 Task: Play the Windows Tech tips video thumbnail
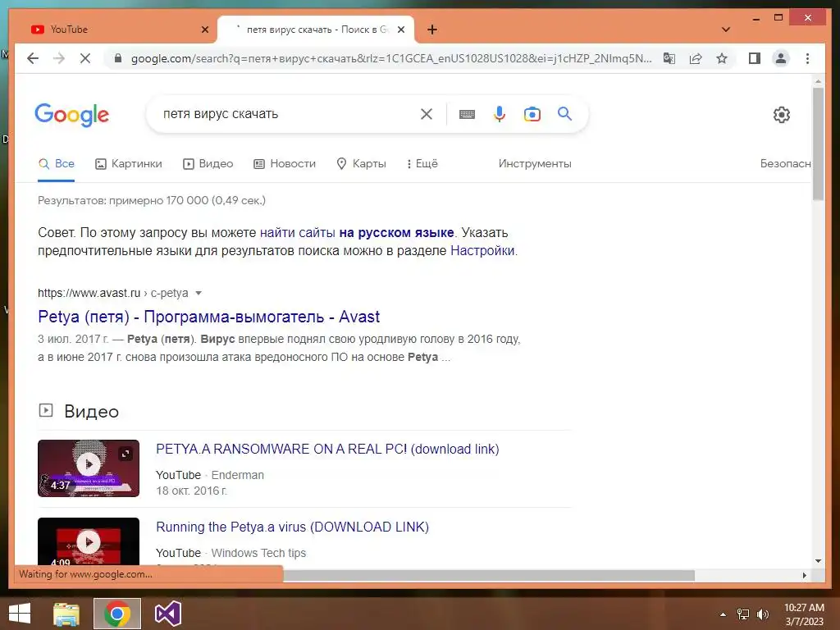89,541
